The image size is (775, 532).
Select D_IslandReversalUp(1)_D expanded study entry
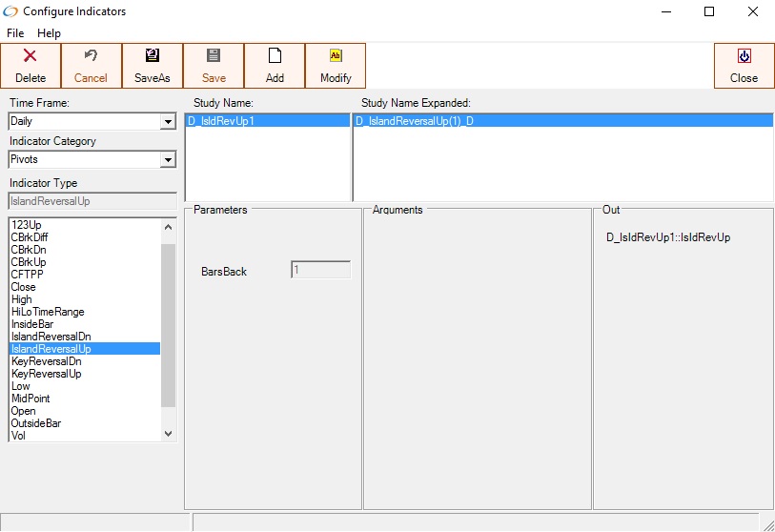415,121
